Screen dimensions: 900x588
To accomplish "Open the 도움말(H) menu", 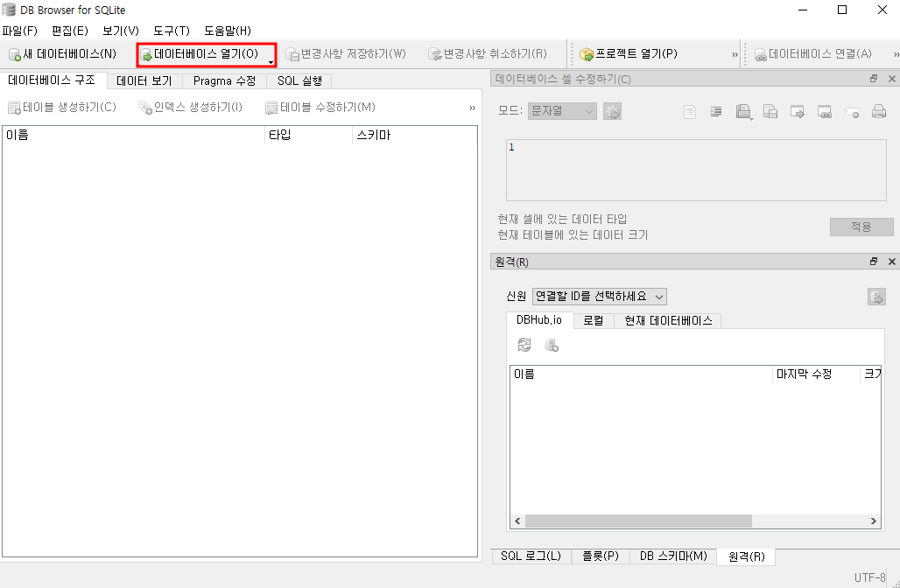I will pos(228,31).
